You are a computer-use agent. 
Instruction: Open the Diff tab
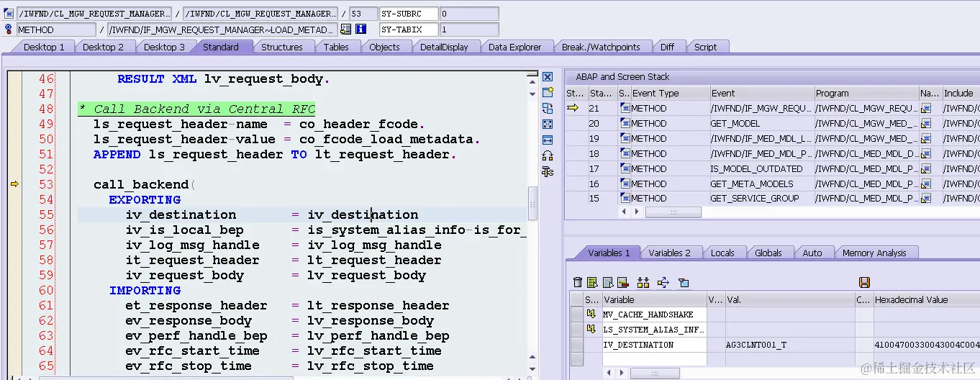(667, 47)
